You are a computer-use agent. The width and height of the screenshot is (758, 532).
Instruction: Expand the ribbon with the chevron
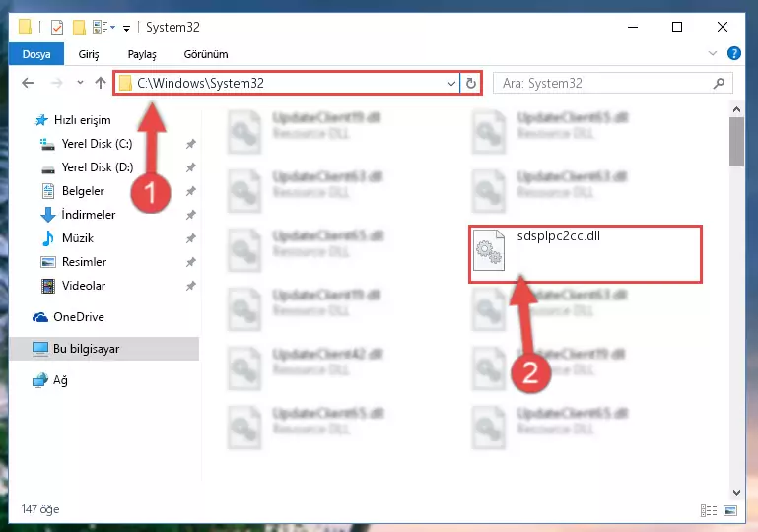click(x=712, y=53)
